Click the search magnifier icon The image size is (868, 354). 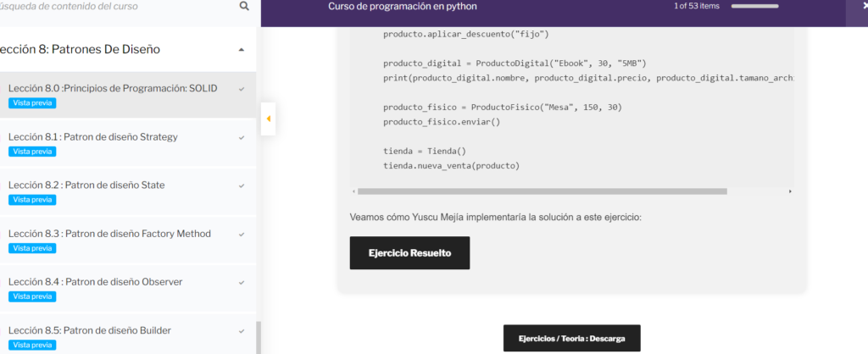click(244, 7)
